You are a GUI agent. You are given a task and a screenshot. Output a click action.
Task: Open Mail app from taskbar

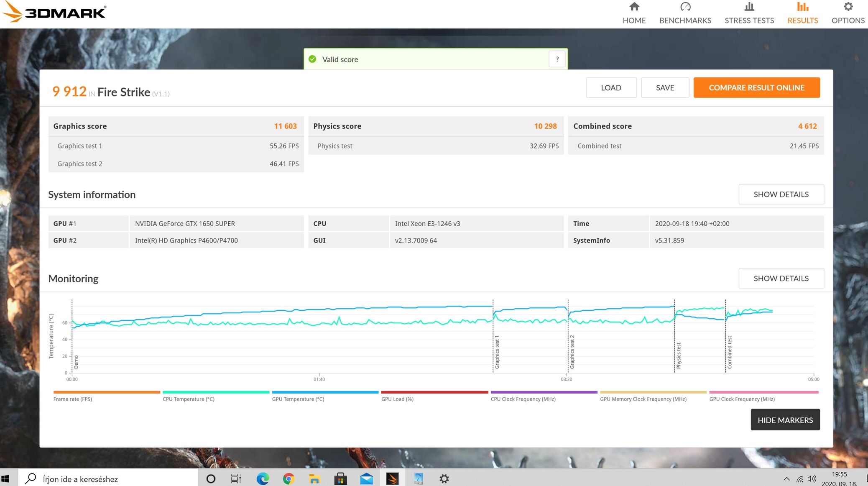click(x=366, y=479)
